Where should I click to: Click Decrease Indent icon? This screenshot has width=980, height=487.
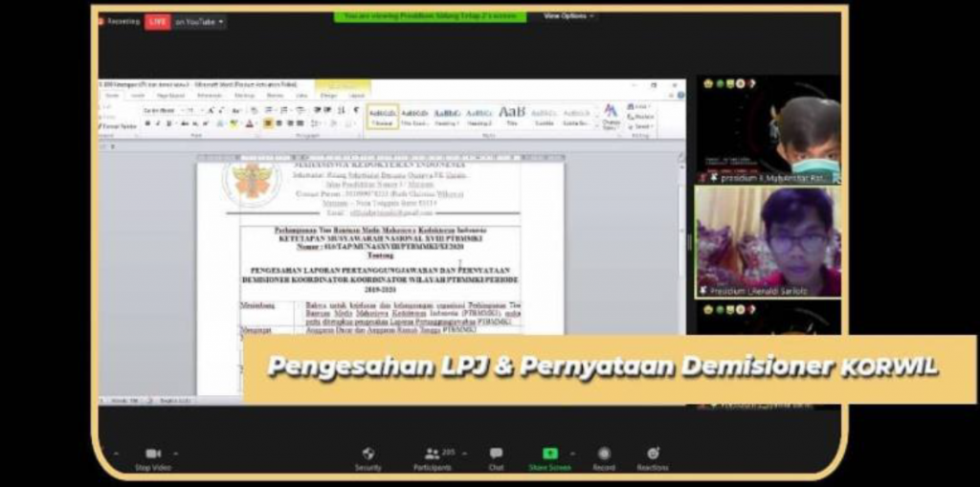pyautogui.click(x=317, y=110)
